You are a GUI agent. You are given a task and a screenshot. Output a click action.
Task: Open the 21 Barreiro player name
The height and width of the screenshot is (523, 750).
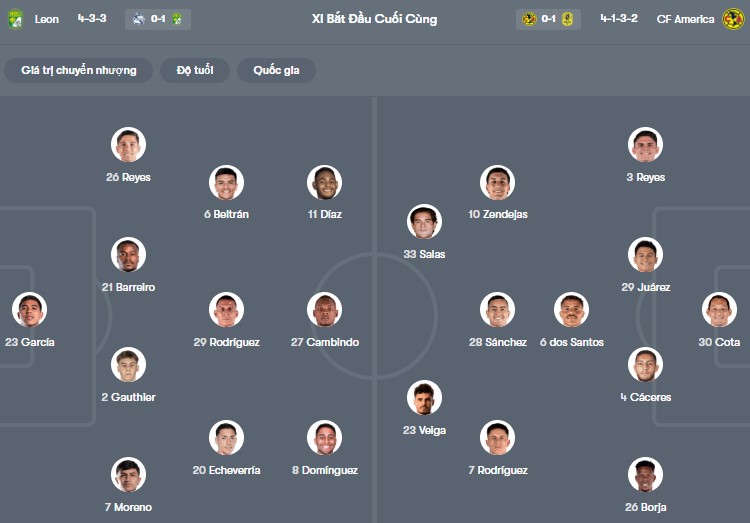point(128,287)
